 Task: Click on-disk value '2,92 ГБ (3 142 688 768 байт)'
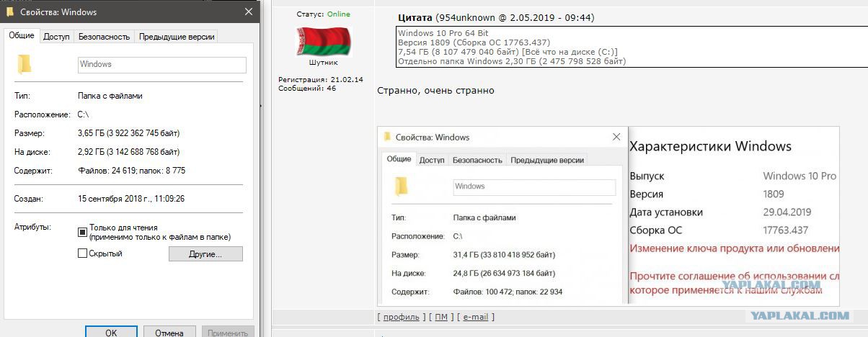click(x=128, y=152)
